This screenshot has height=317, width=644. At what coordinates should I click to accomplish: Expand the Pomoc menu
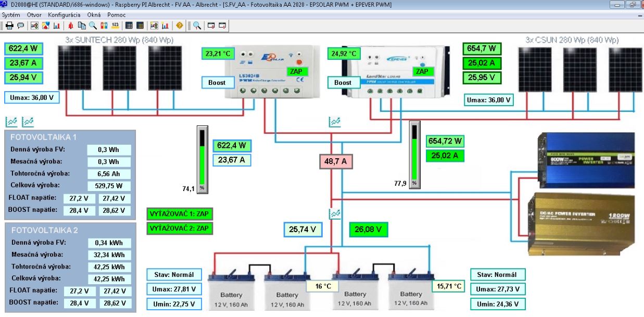click(x=117, y=15)
